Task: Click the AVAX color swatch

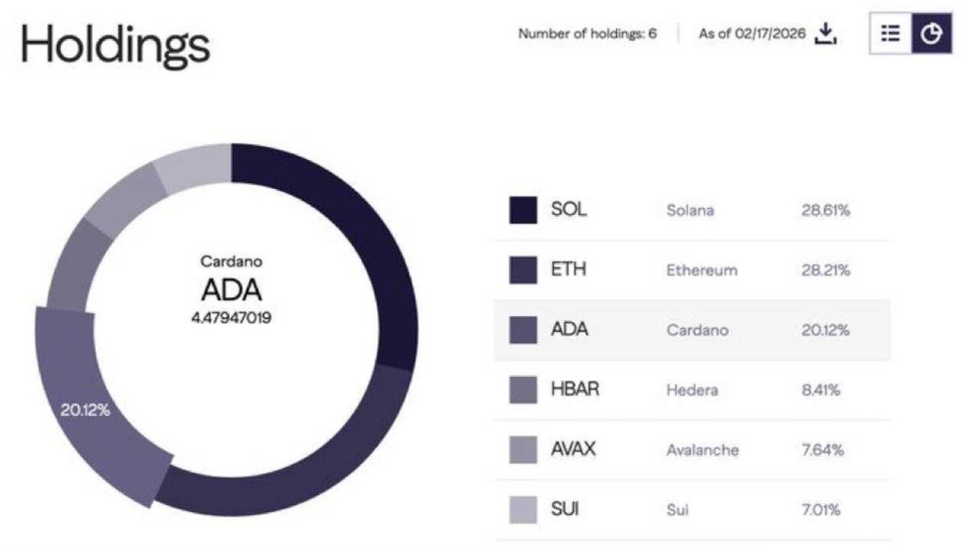Action: tap(523, 449)
